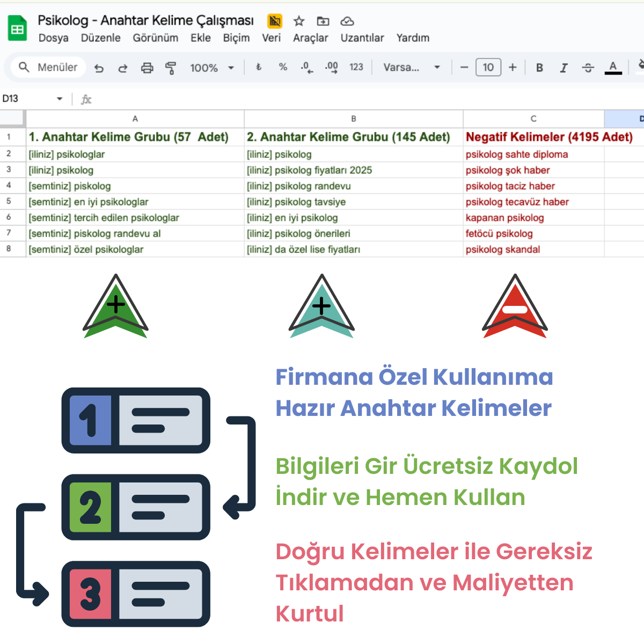Increase decimal places
Viewport: 644px width, 644px height.
point(331,67)
